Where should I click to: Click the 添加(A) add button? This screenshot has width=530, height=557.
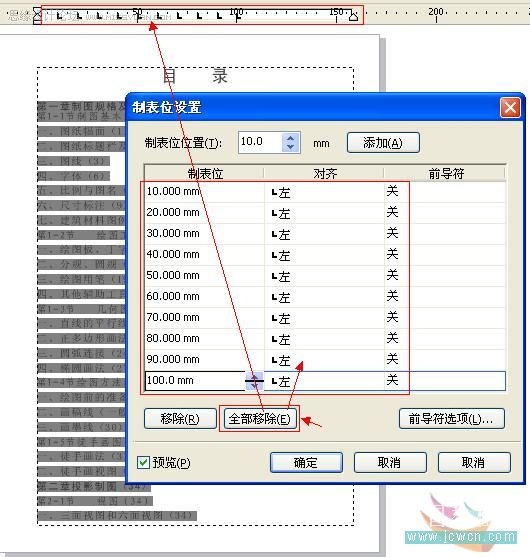coord(383,143)
